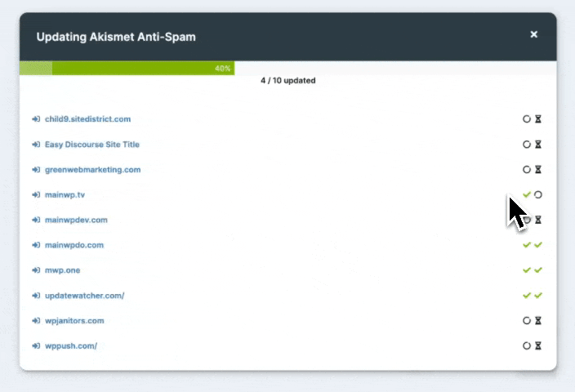The width and height of the screenshot is (575, 392).
Task: Click the spinner circle on Easy Discourse row
Action: (x=527, y=144)
